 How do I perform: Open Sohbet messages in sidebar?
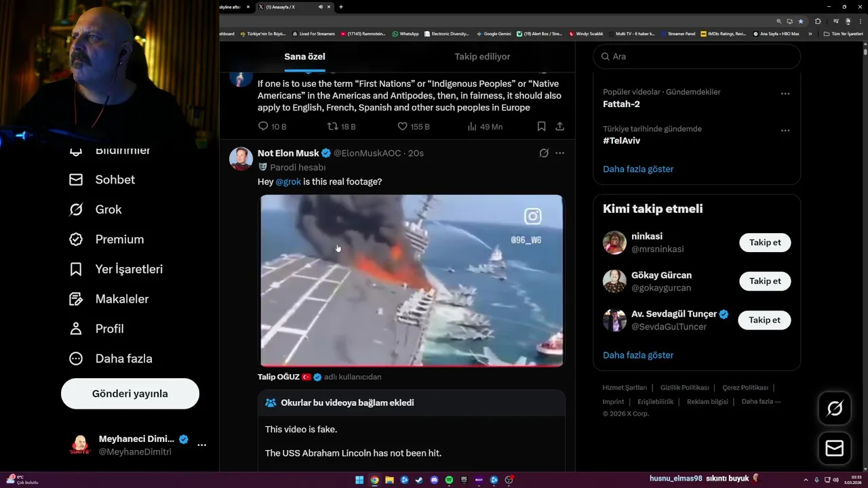coord(102,180)
